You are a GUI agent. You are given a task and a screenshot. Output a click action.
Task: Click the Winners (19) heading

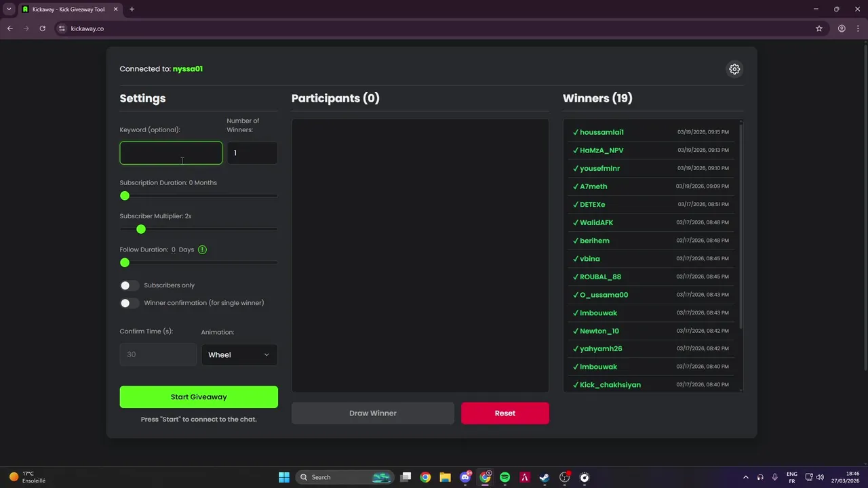pos(597,98)
